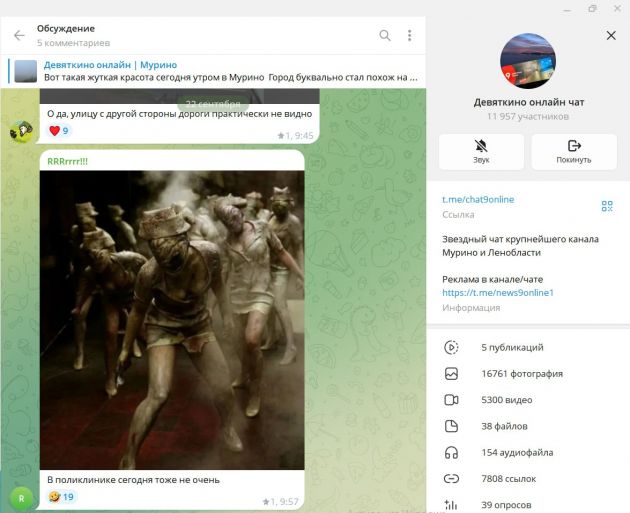Click the message about улицу с другой стороны дороги
This screenshot has width=630, height=513.
(180, 114)
